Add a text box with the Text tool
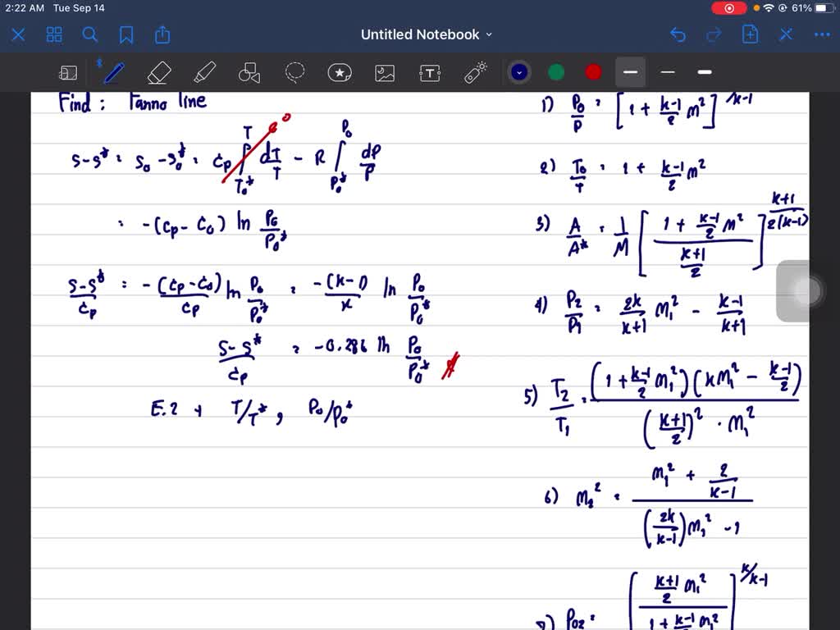 tap(429, 72)
